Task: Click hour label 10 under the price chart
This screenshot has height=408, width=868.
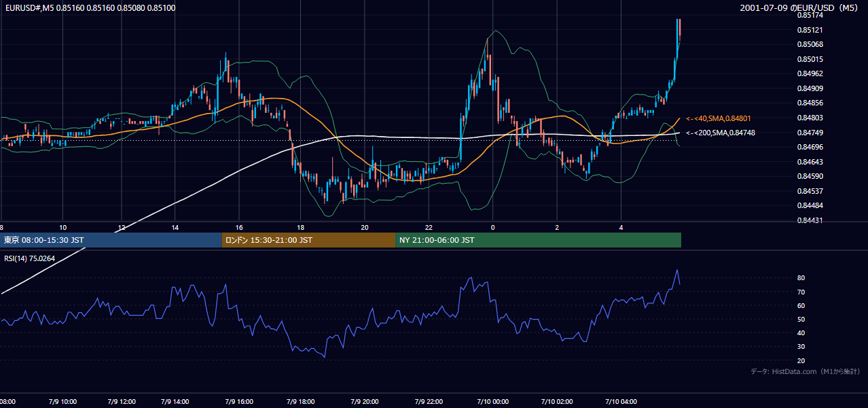Action: (x=63, y=227)
